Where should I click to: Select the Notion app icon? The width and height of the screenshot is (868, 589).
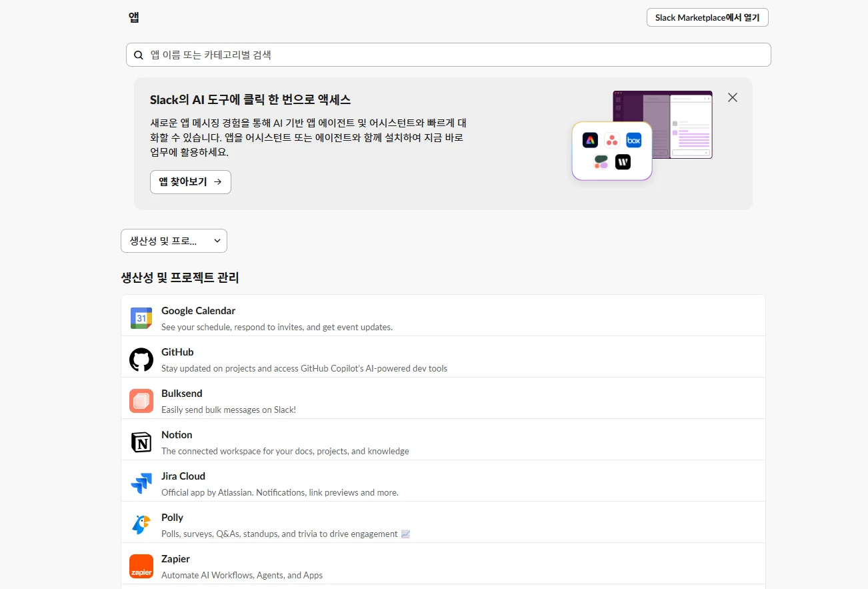(141, 442)
